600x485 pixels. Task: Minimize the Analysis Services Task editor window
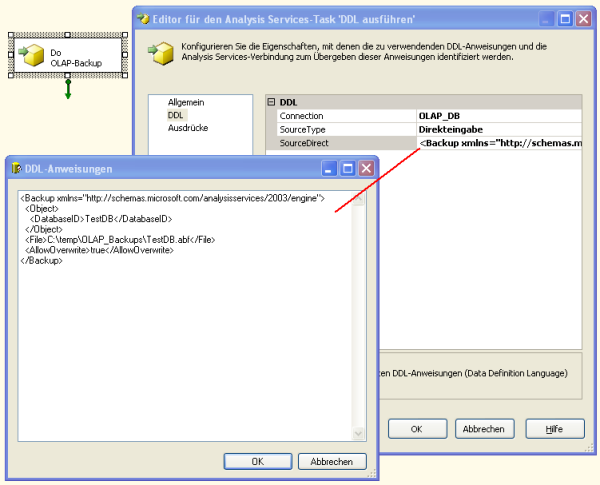(547, 18)
